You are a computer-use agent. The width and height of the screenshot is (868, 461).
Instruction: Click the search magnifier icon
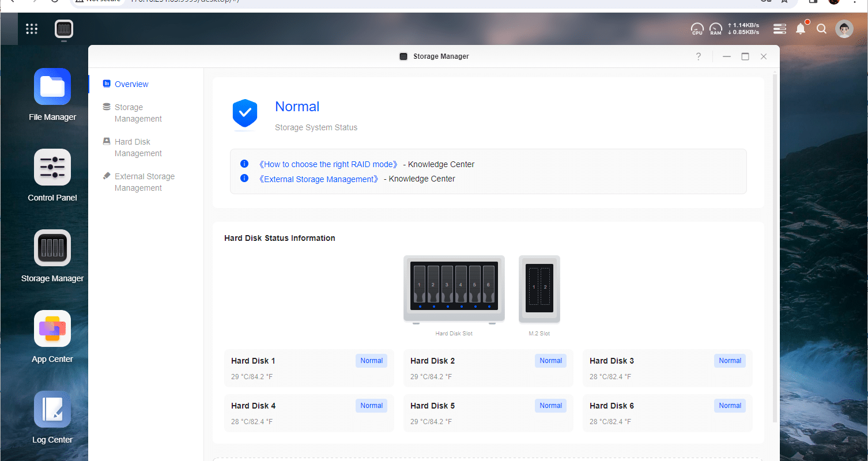click(x=822, y=29)
